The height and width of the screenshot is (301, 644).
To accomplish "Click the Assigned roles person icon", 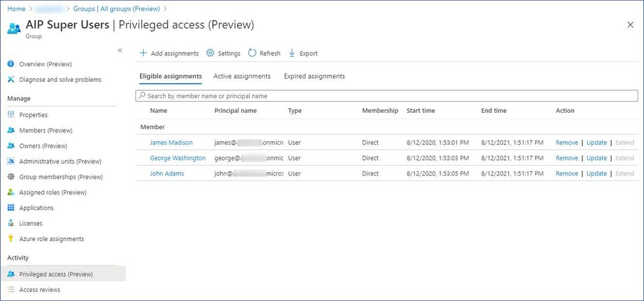I will (11, 192).
